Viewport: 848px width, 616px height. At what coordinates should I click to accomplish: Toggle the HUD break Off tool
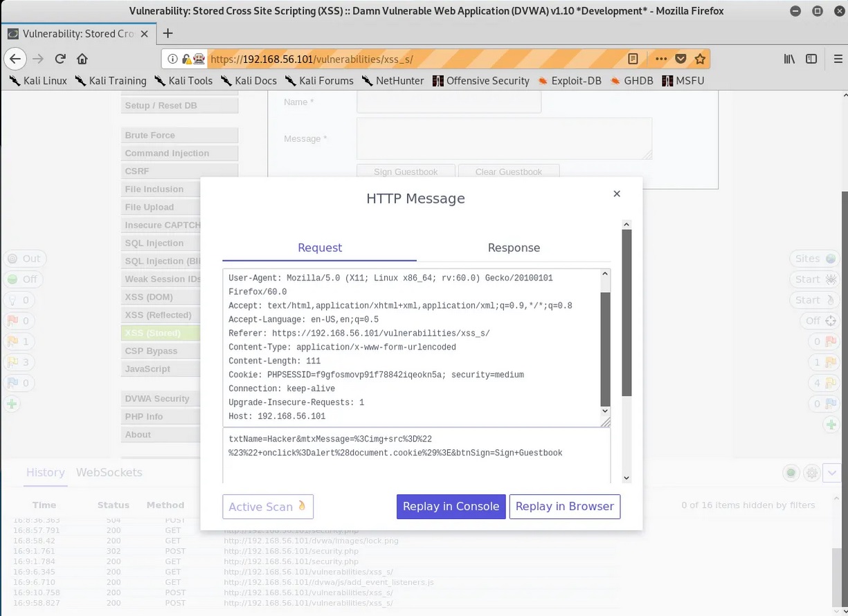click(23, 279)
